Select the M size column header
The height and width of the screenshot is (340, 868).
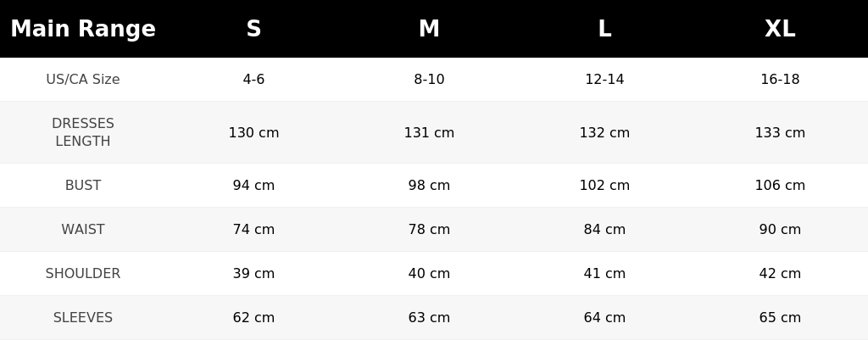coord(429,29)
